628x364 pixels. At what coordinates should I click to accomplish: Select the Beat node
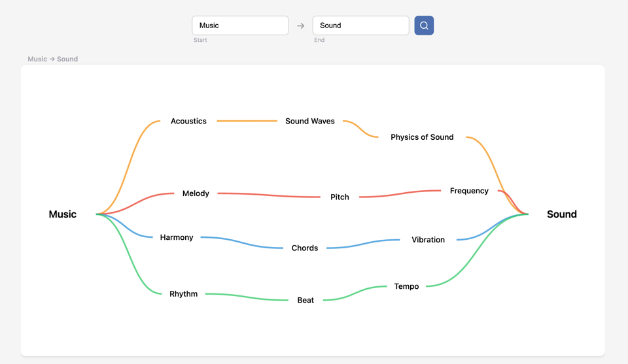click(x=305, y=300)
